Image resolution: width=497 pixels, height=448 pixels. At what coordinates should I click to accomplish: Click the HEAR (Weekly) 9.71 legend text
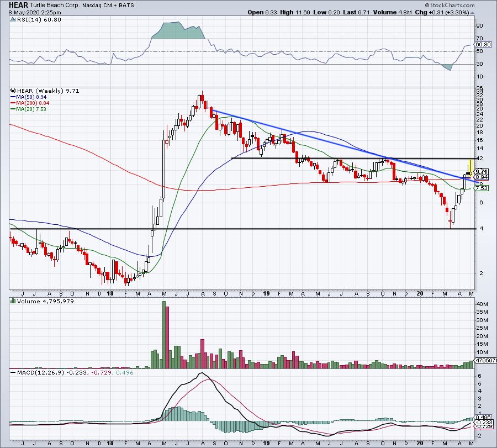pyautogui.click(x=48, y=91)
